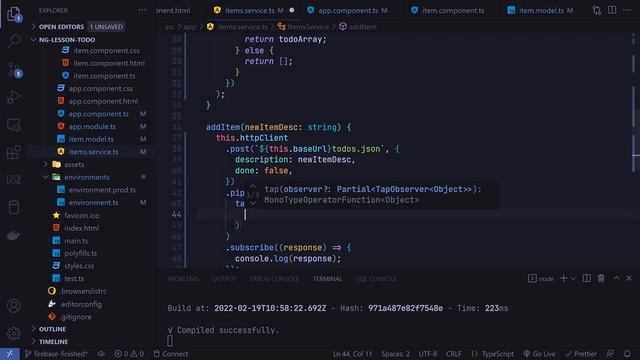The image size is (640, 360).
Task: Switch to items.service.ts tab
Action: pyautogui.click(x=254, y=10)
